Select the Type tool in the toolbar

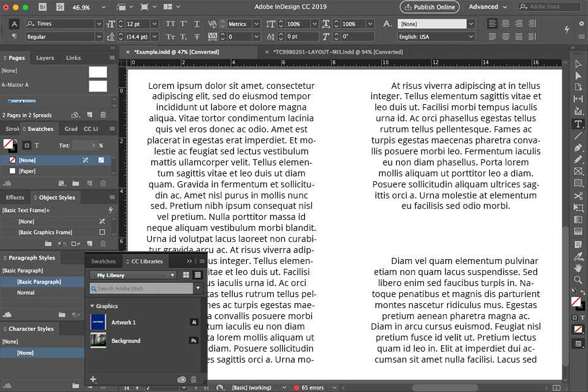click(579, 124)
